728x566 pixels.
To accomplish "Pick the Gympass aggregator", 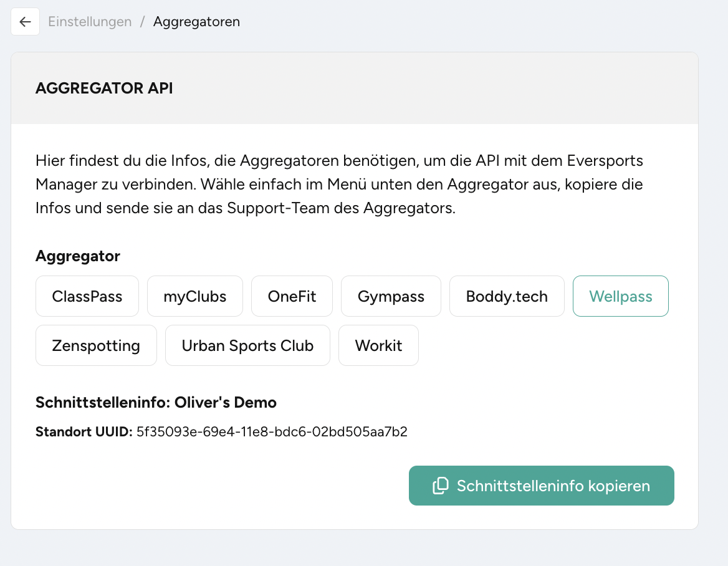I will pos(391,296).
